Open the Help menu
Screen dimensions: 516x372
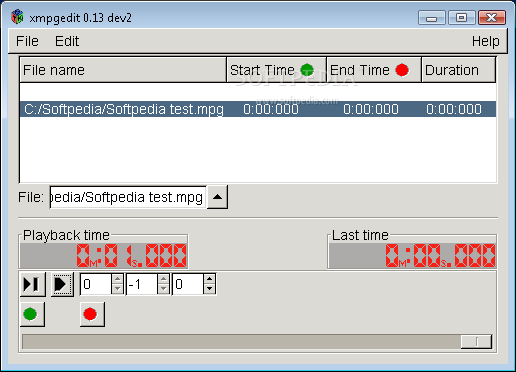[485, 41]
